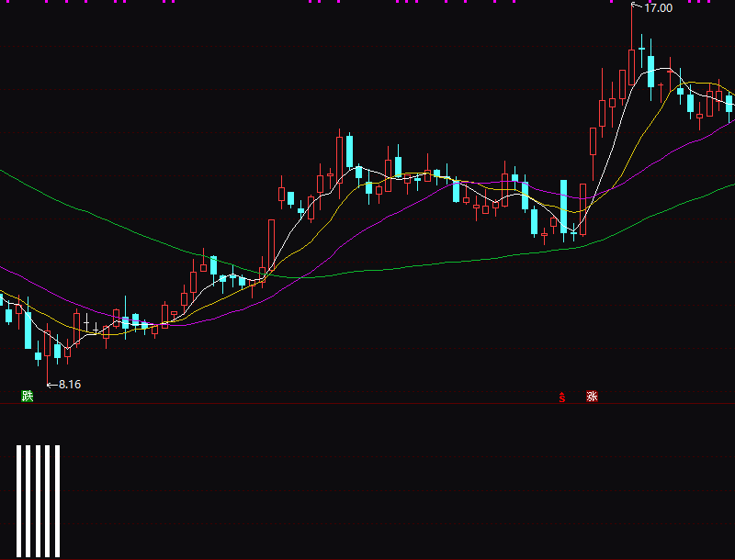735x560 pixels.
Task: Click the 17.00 high price label
Action: coord(658,8)
